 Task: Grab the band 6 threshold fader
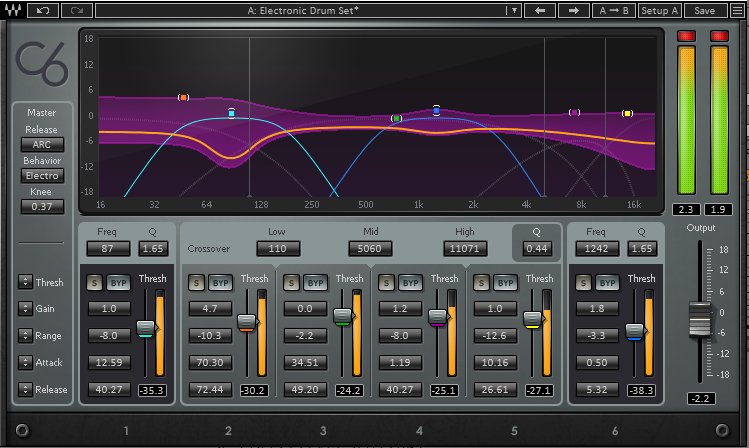635,331
